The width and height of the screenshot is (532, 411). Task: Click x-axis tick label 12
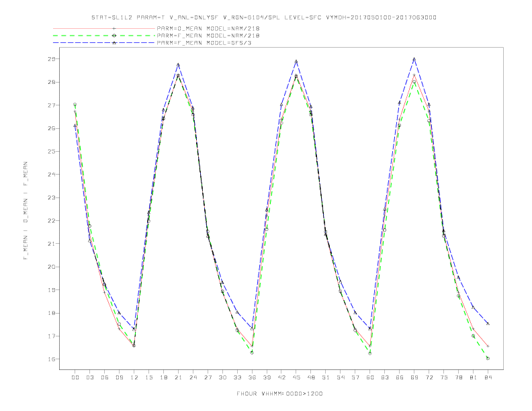pos(134,377)
